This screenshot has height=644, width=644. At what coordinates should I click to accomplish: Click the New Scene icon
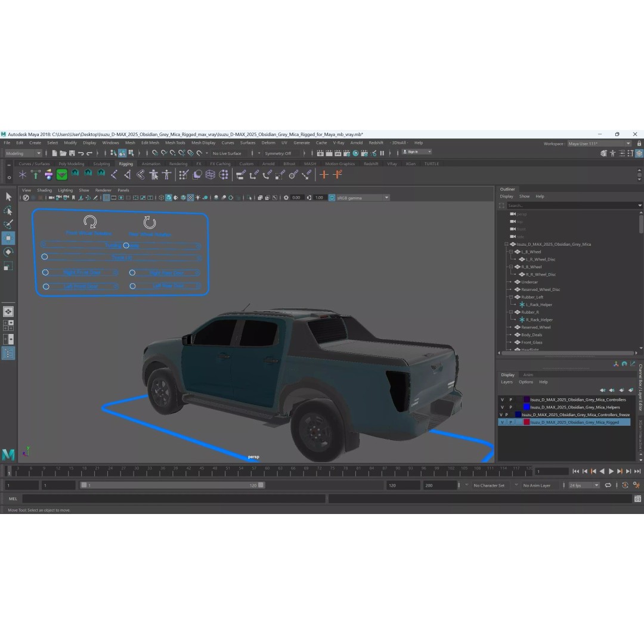(54, 153)
